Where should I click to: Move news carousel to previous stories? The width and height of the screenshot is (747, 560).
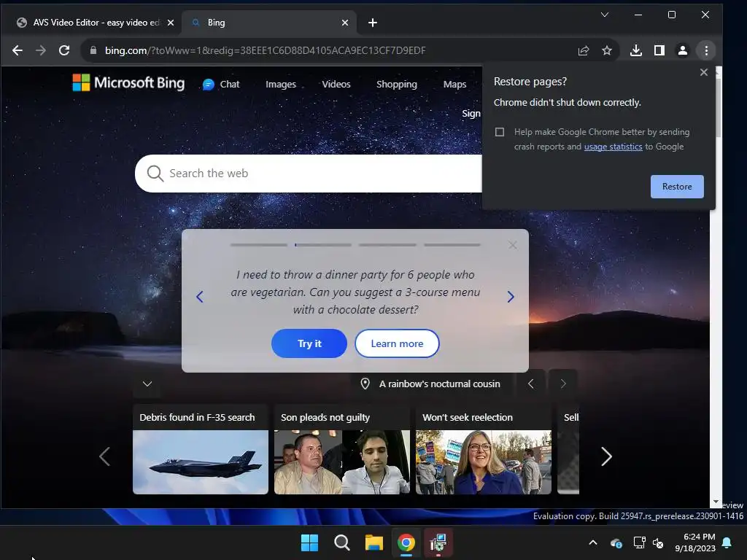tap(105, 456)
